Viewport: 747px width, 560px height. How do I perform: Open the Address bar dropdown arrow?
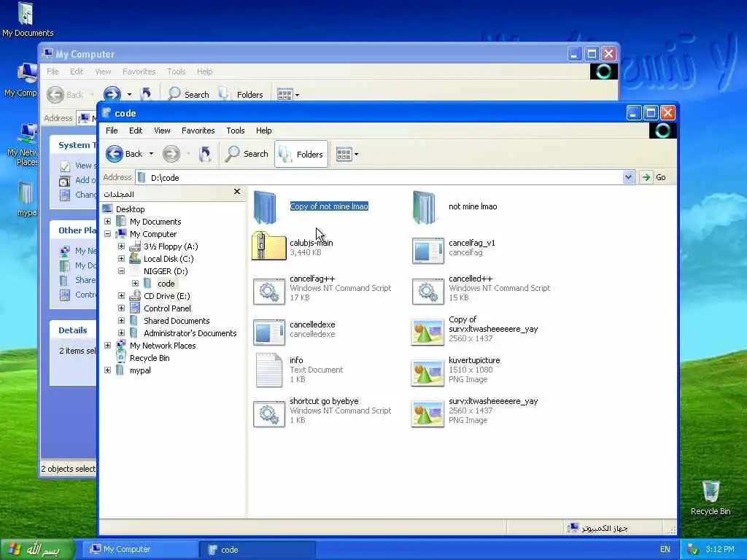[x=628, y=177]
